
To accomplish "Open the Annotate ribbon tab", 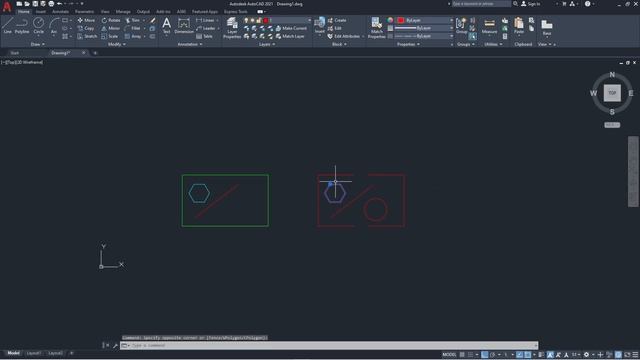I will 60,12.
